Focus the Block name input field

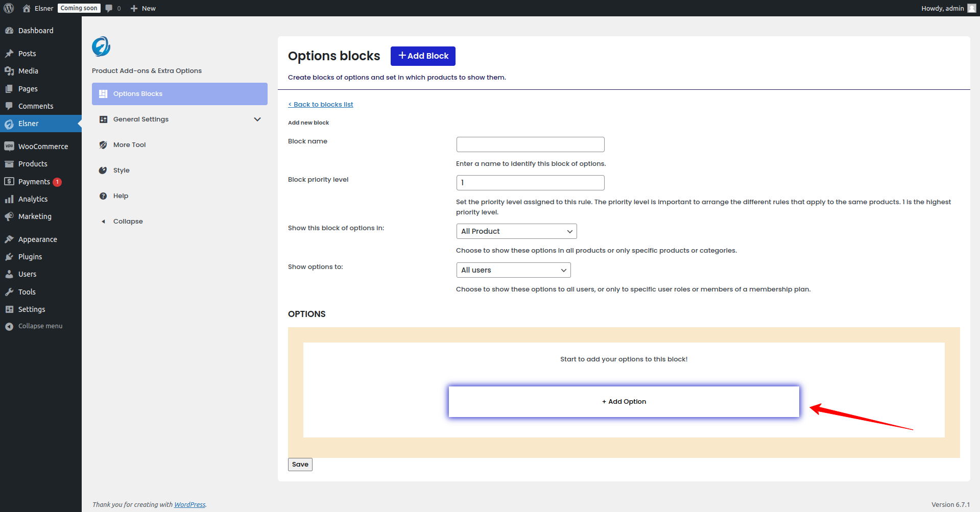pos(530,144)
